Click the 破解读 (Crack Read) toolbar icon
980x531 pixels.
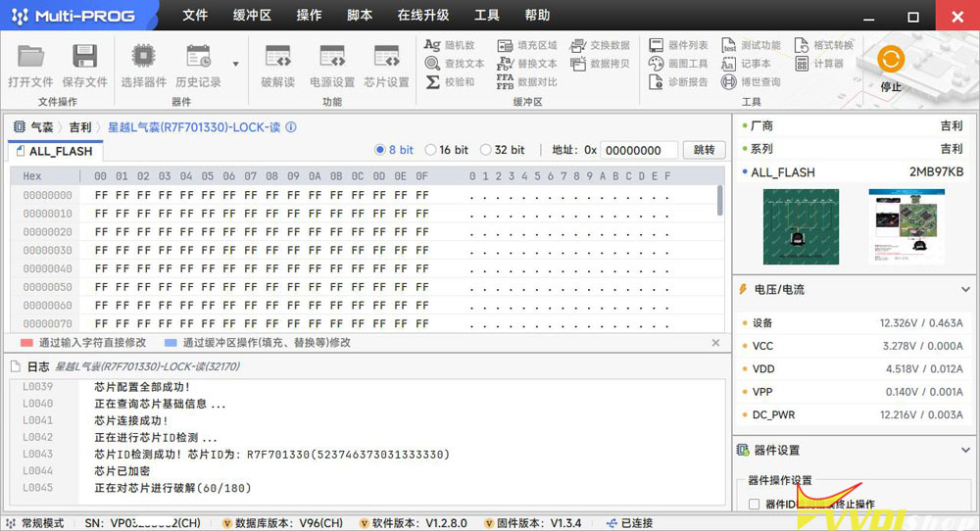[x=277, y=57]
